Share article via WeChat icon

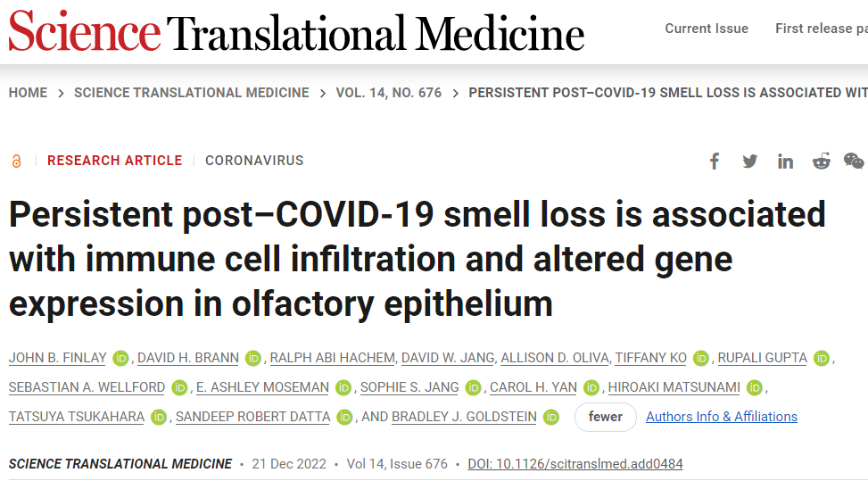pos(853,161)
